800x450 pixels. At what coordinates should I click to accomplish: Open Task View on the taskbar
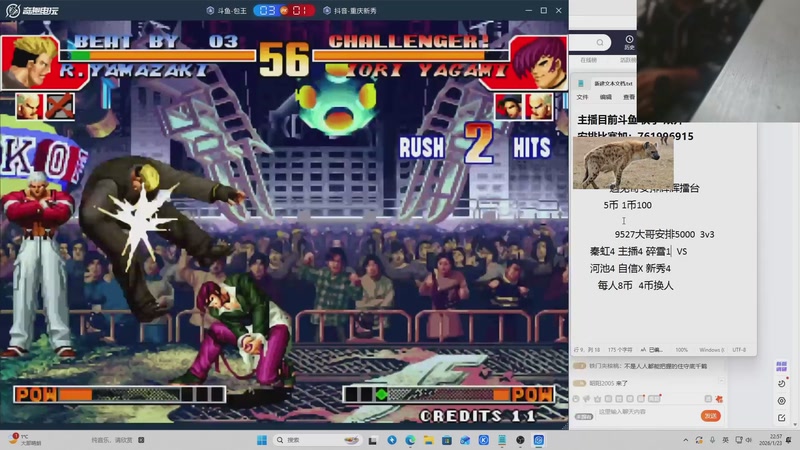coord(373,440)
